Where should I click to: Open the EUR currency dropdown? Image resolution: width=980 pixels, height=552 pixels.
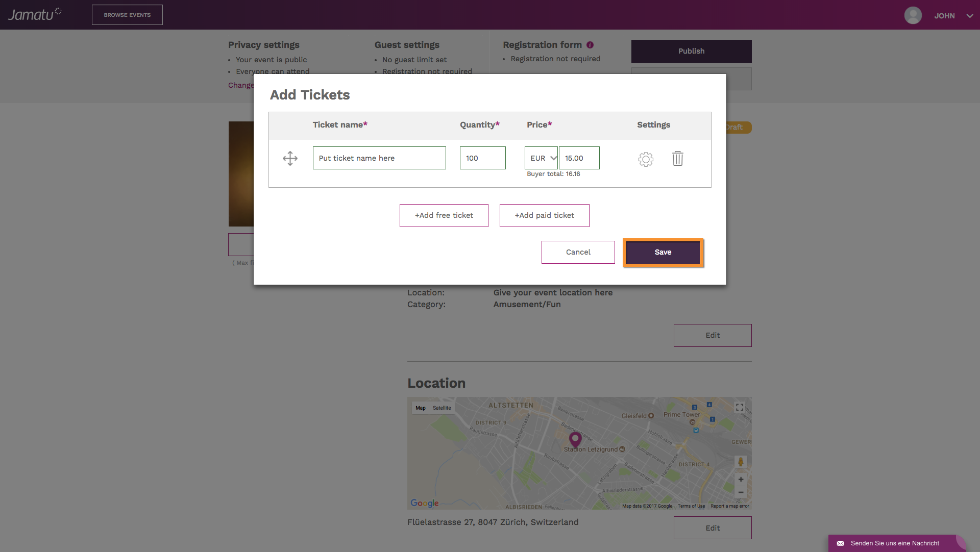541,158
